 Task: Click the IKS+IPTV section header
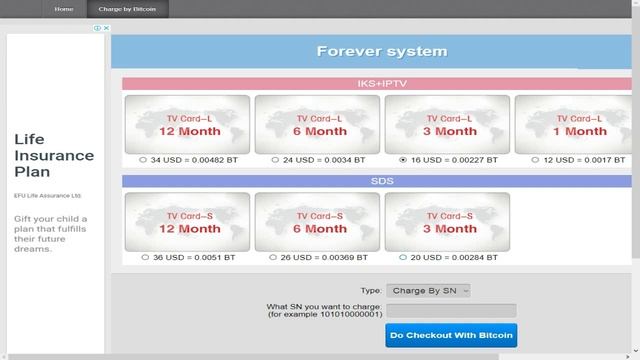[377, 84]
